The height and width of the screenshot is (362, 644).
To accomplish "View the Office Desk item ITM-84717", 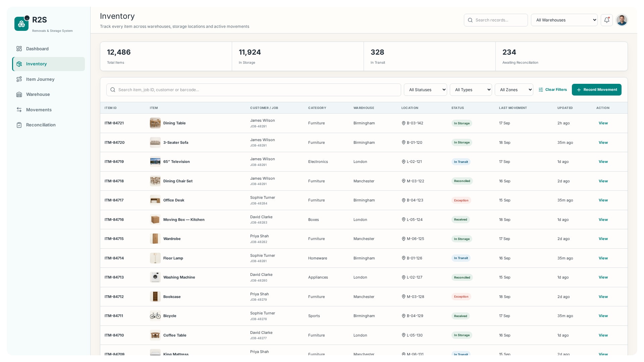I will [x=603, y=200].
